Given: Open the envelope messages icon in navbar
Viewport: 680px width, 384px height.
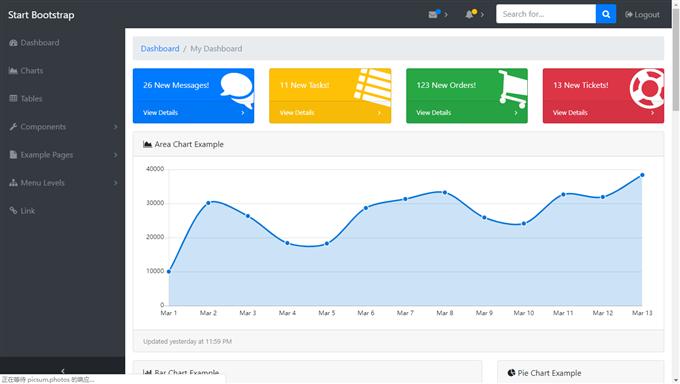Looking at the screenshot, I should [433, 15].
